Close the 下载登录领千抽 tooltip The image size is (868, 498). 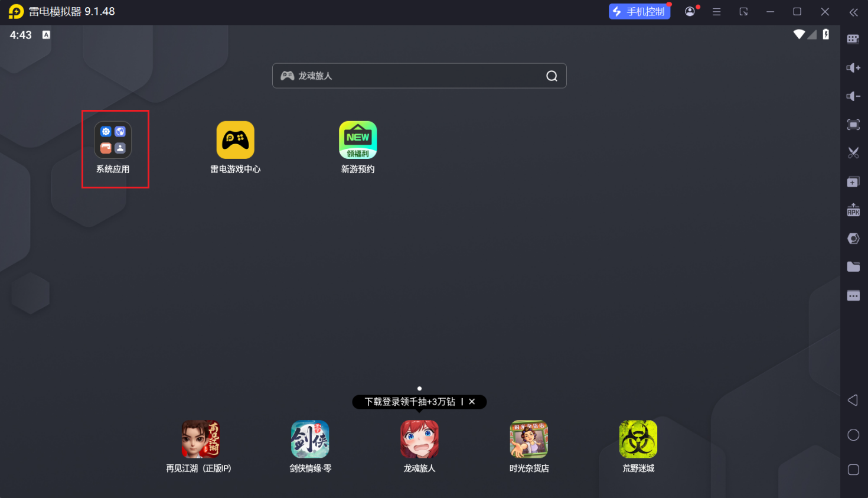[472, 402]
